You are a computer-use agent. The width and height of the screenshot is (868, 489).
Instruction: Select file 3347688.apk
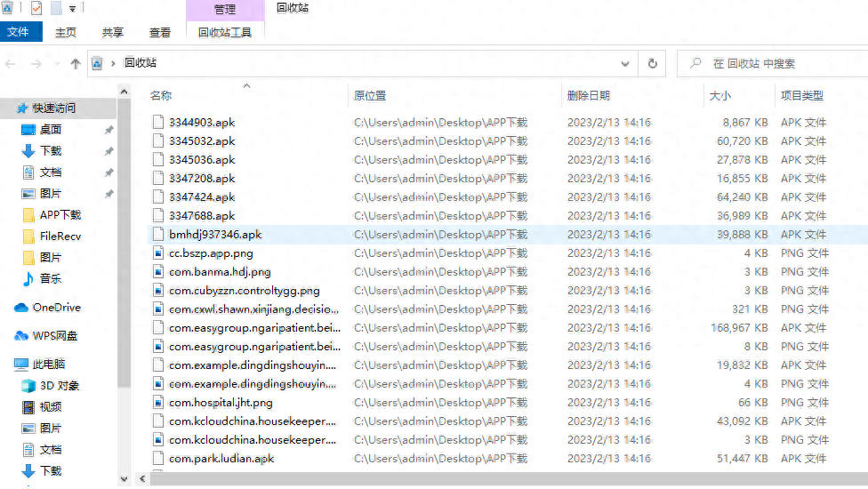click(x=202, y=216)
